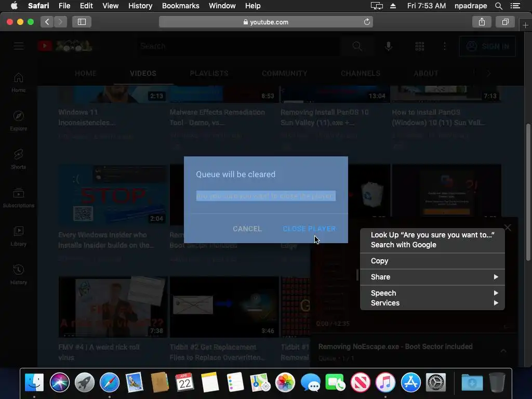Close the miniplayer with the X icon

(x=507, y=228)
